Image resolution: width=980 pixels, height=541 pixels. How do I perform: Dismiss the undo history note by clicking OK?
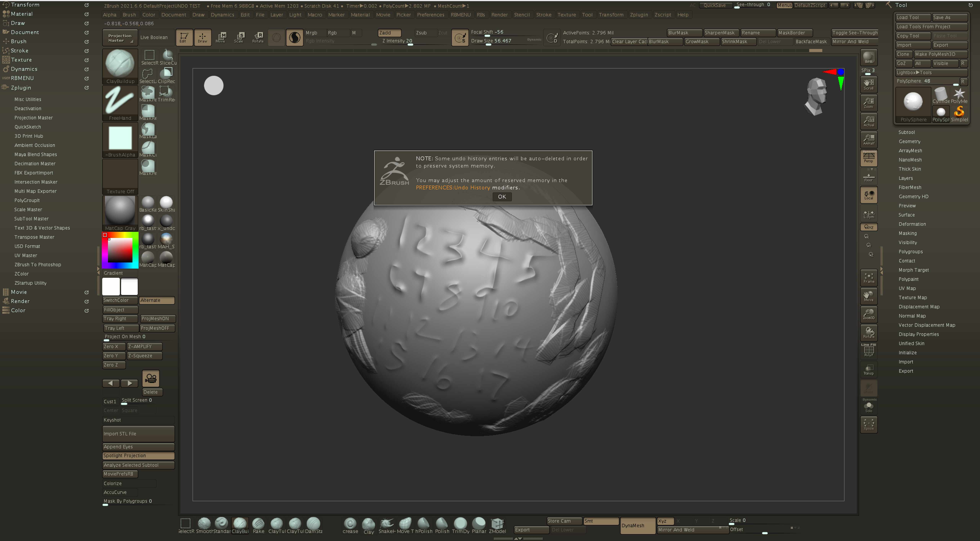(501, 196)
